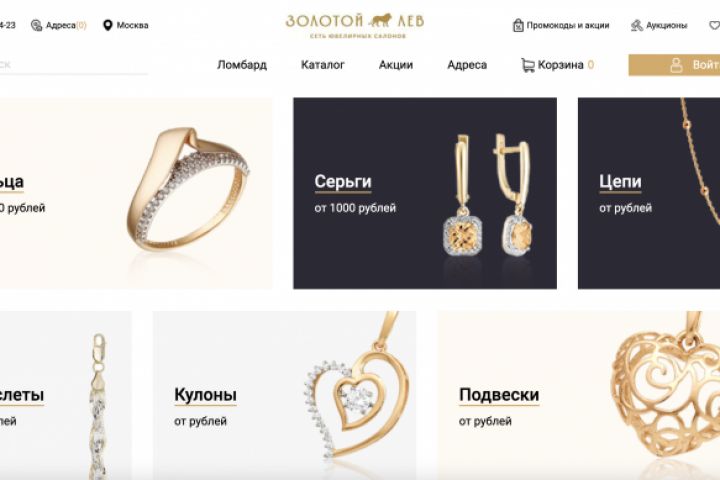Open the Адреса phone icon in header
Image resolution: width=720 pixels, height=480 pixels.
[x=36, y=25]
